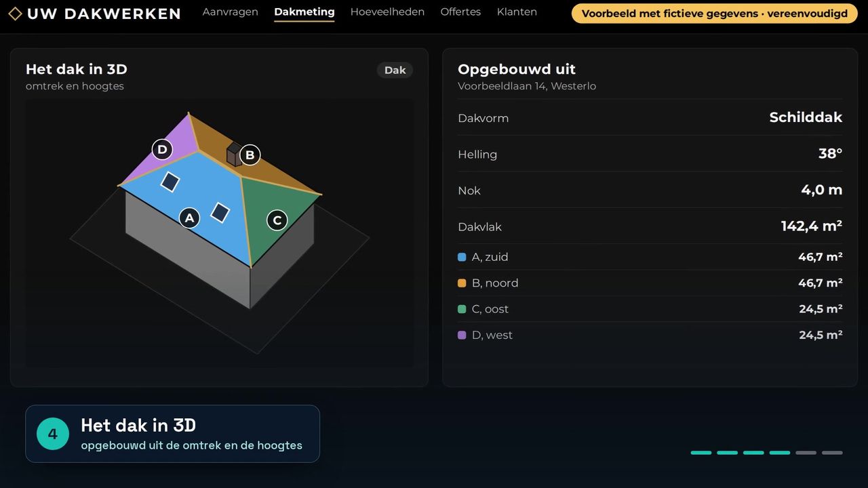Click the omtrek en hoogtes subtitle
Image resolution: width=868 pixels, height=488 pixels.
[75, 86]
